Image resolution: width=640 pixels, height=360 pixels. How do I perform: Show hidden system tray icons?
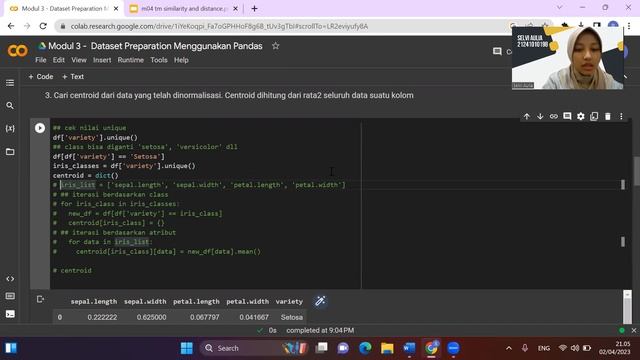point(509,348)
